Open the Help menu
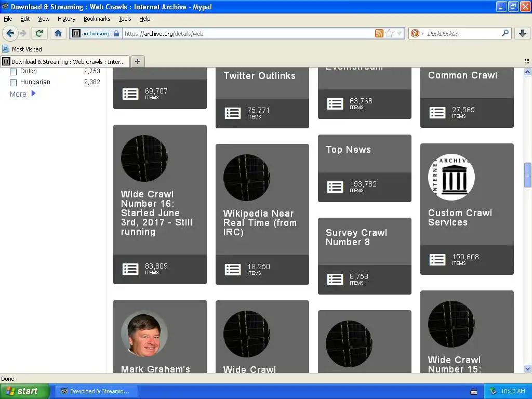The height and width of the screenshot is (399, 532). [144, 19]
